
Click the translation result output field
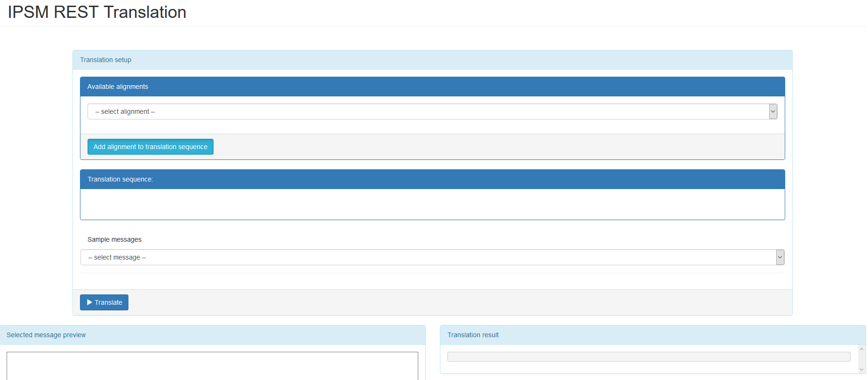pos(649,356)
